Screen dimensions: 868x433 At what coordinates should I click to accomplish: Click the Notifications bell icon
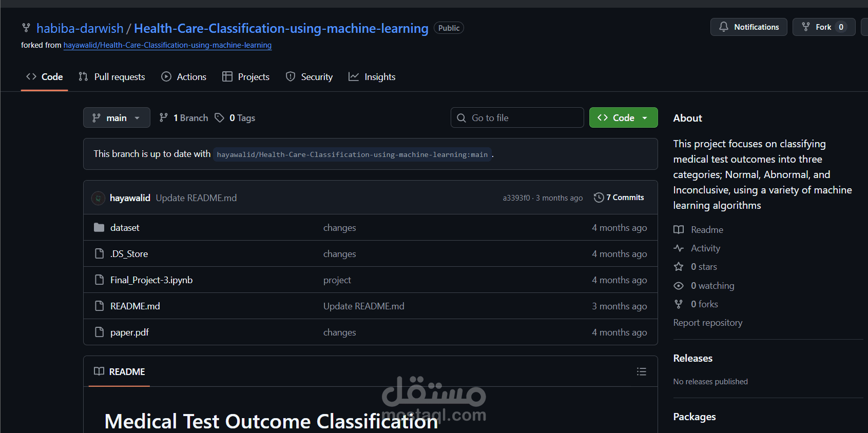(x=724, y=27)
